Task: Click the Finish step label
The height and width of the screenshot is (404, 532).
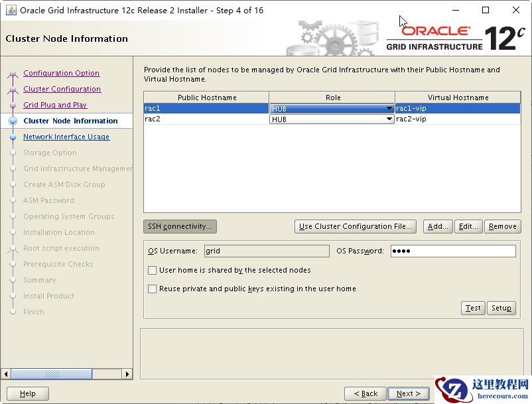Action: point(34,312)
